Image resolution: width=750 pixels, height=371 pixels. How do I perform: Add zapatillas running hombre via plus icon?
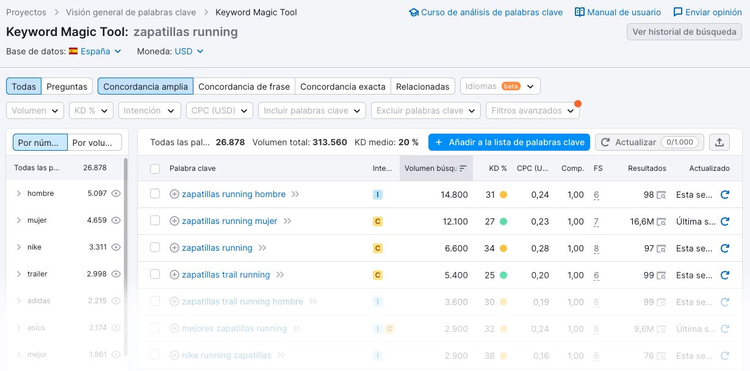click(x=175, y=194)
